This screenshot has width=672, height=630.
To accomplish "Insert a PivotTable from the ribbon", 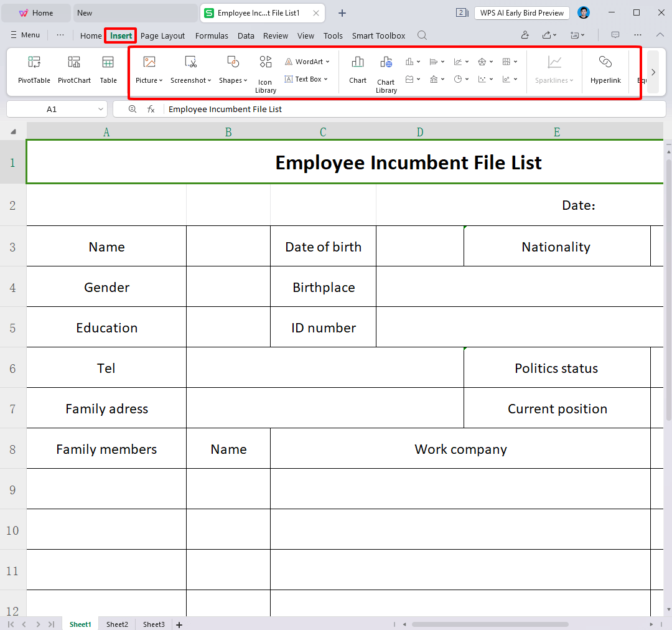I will pyautogui.click(x=34, y=68).
